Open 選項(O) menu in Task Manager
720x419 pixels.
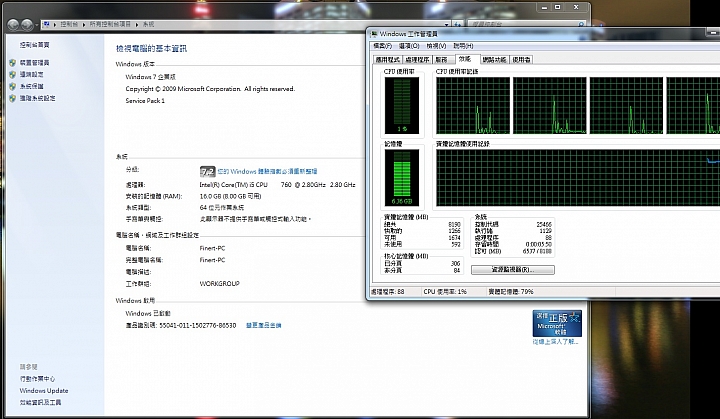(409, 46)
